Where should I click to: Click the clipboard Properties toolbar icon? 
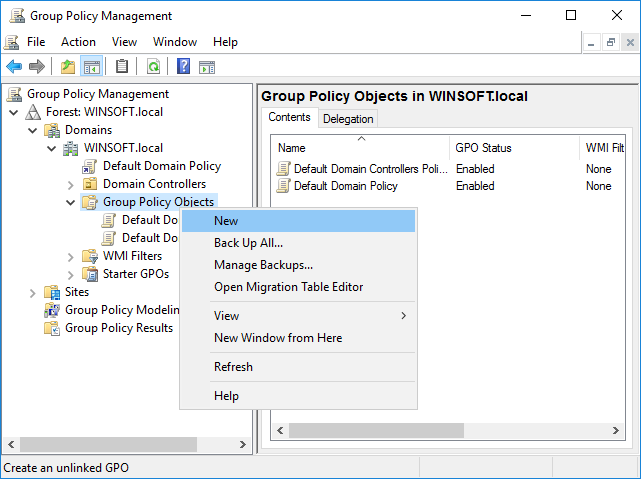pyautogui.click(x=121, y=66)
